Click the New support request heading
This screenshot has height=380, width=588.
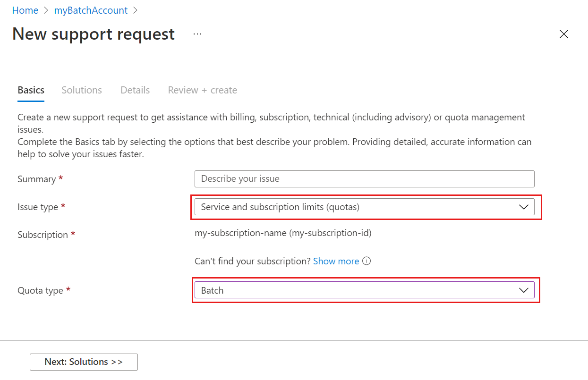[93, 34]
